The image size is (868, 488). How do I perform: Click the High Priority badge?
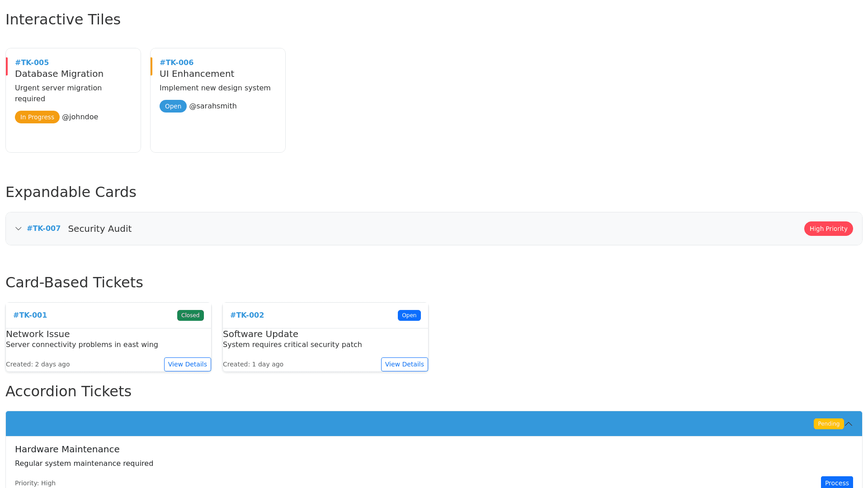click(828, 229)
